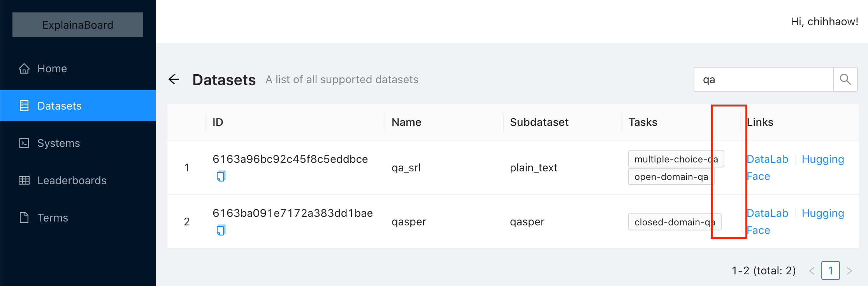This screenshot has width=868, height=286.
Task: Click the search input containing qa
Action: (x=763, y=79)
